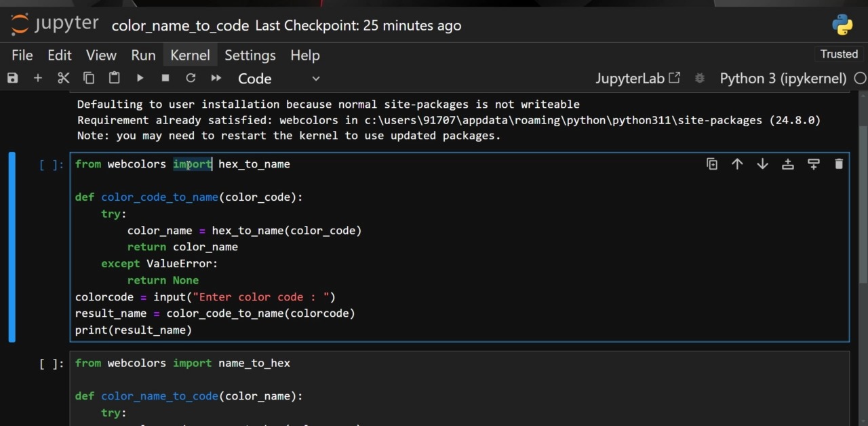
Task: Open the Help menu
Action: 305,55
